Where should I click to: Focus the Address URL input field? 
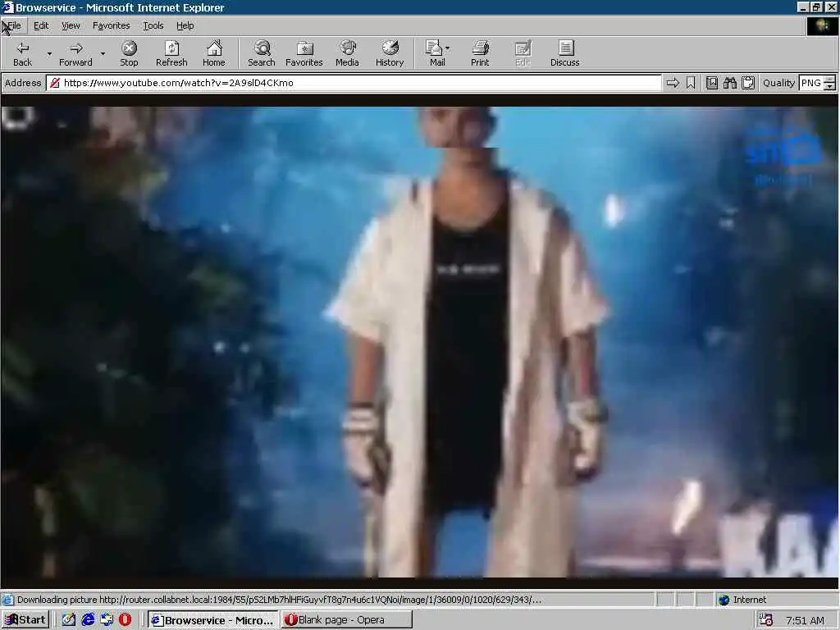click(354, 83)
